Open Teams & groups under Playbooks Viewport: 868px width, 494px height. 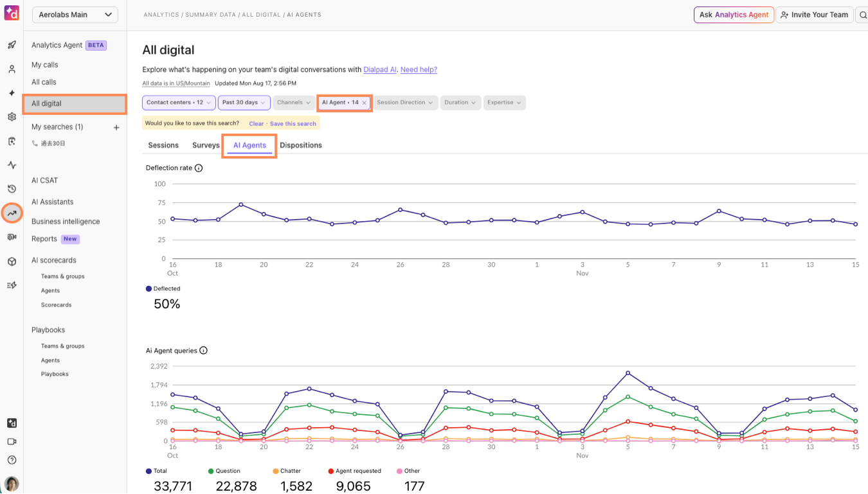point(62,346)
